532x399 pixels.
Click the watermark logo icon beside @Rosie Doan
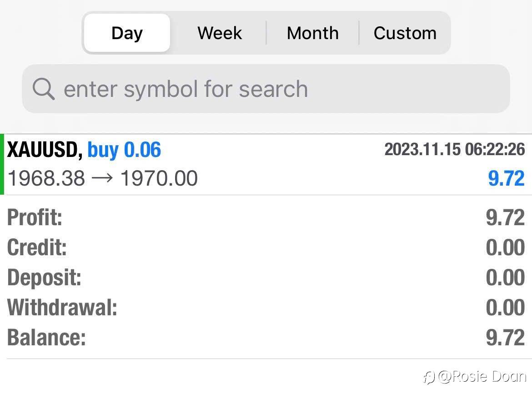429,377
